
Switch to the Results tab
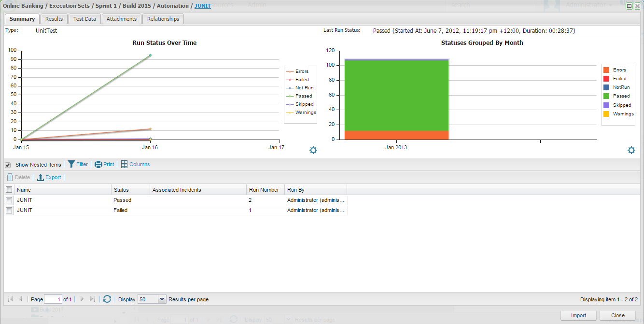click(54, 19)
